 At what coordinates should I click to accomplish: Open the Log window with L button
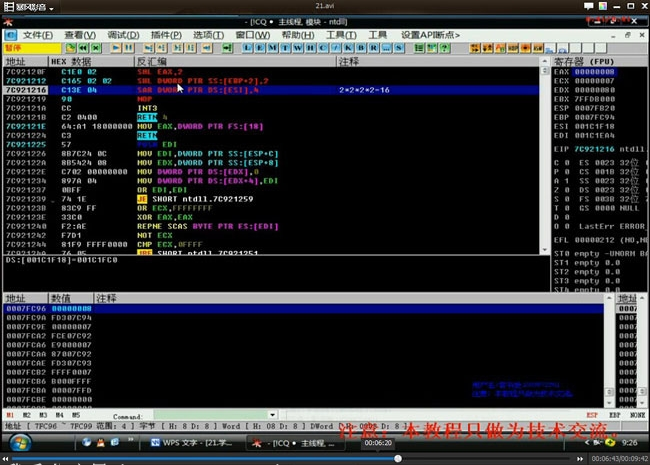(247, 48)
